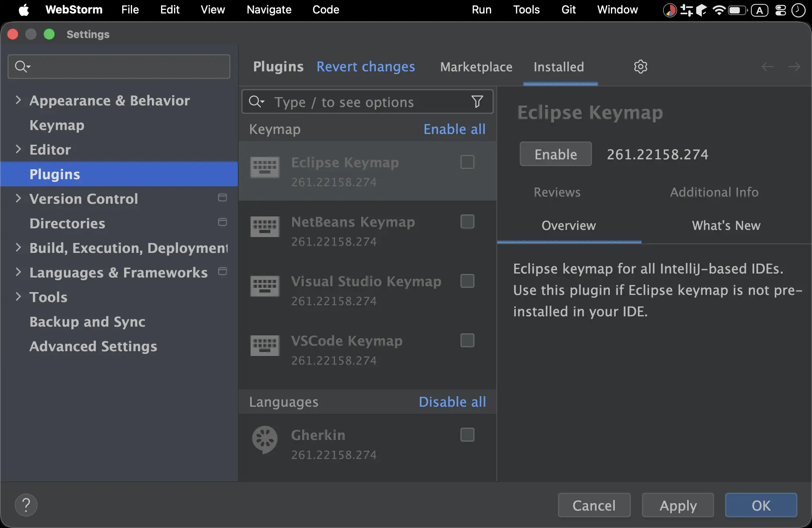Open the plugin search filter funnel
The image size is (812, 528).
[x=477, y=102]
